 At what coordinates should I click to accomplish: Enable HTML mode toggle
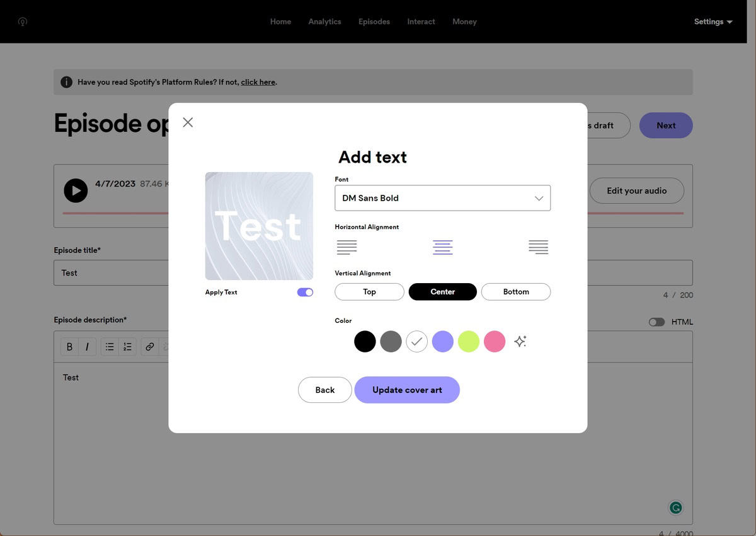(x=656, y=322)
